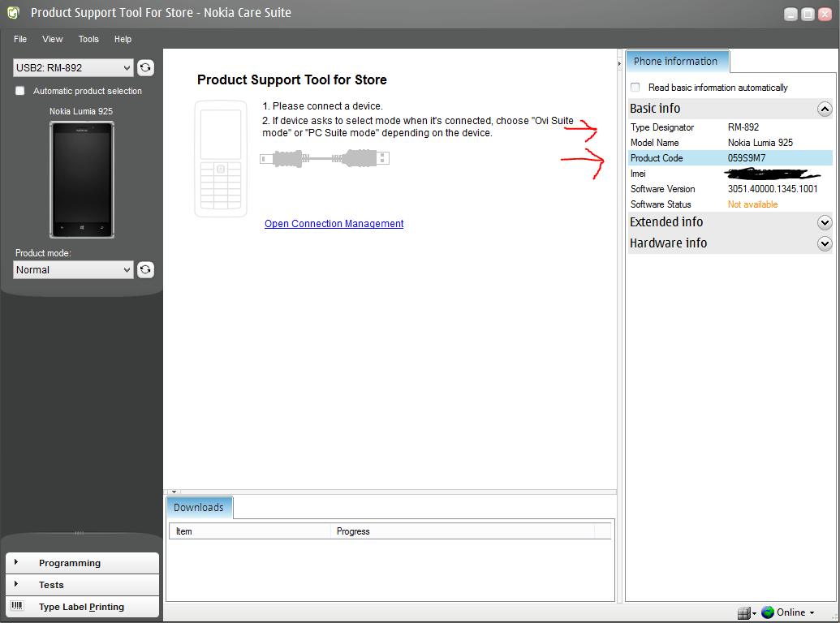Click the 059S9M7 product code value

(746, 158)
